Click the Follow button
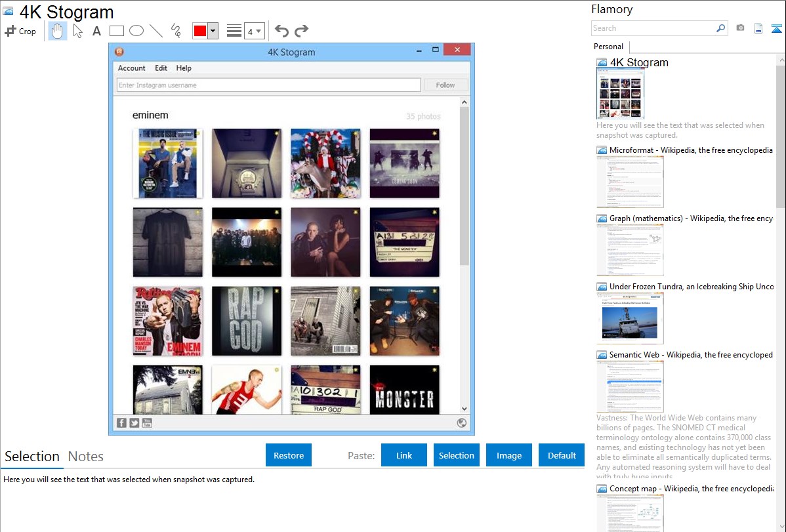This screenshot has height=532, width=786. (445, 85)
